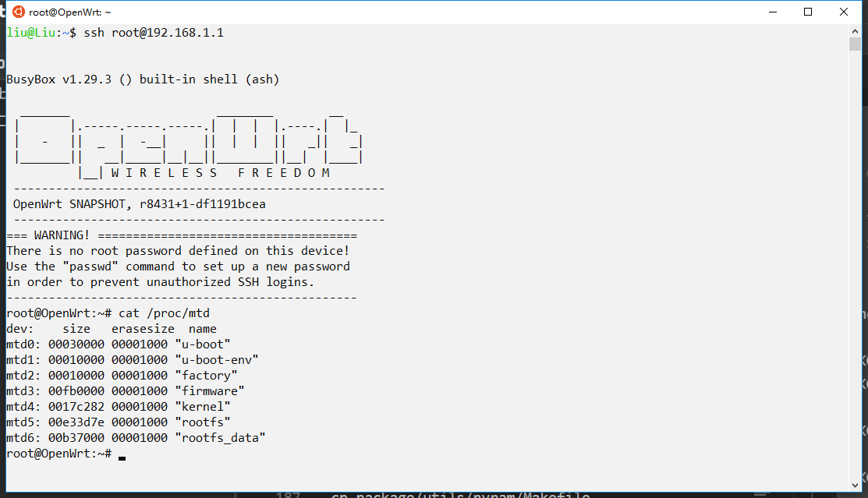This screenshot has width=868, height=498.
Task: Click the terminal scrollbar thumb
Action: tap(856, 44)
